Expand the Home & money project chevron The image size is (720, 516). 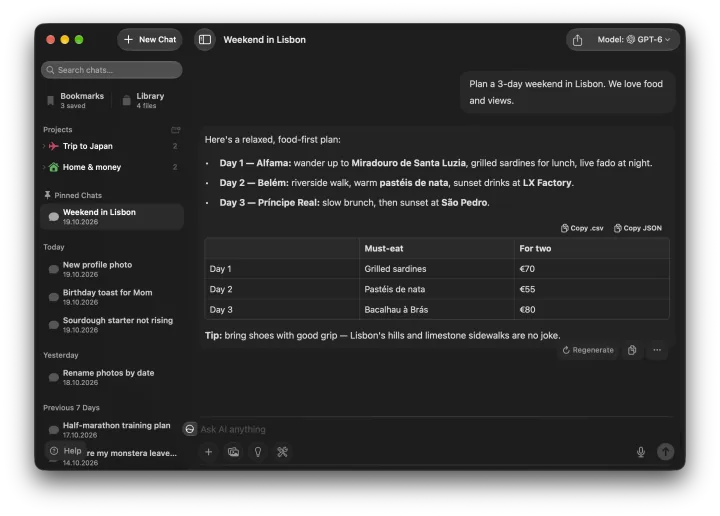(x=44, y=167)
